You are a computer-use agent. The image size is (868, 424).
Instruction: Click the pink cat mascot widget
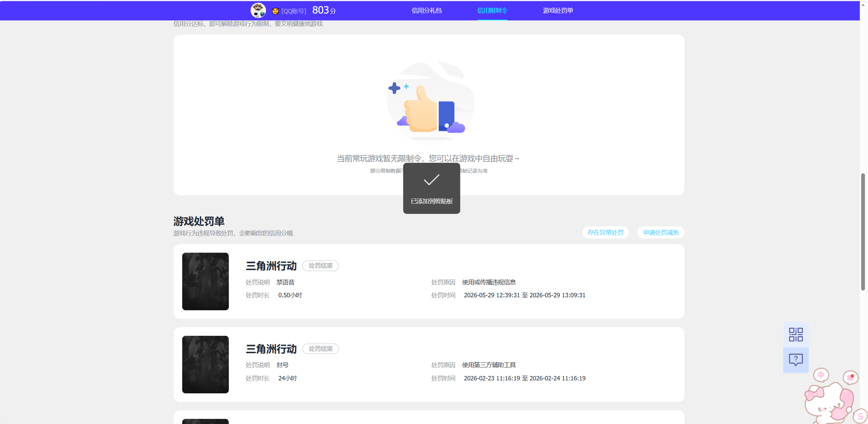point(829,404)
